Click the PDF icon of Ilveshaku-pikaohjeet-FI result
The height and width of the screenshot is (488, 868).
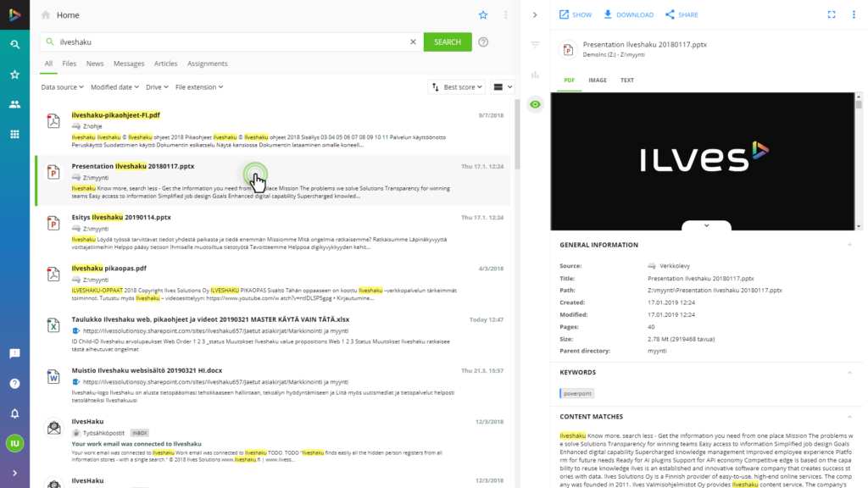click(53, 120)
